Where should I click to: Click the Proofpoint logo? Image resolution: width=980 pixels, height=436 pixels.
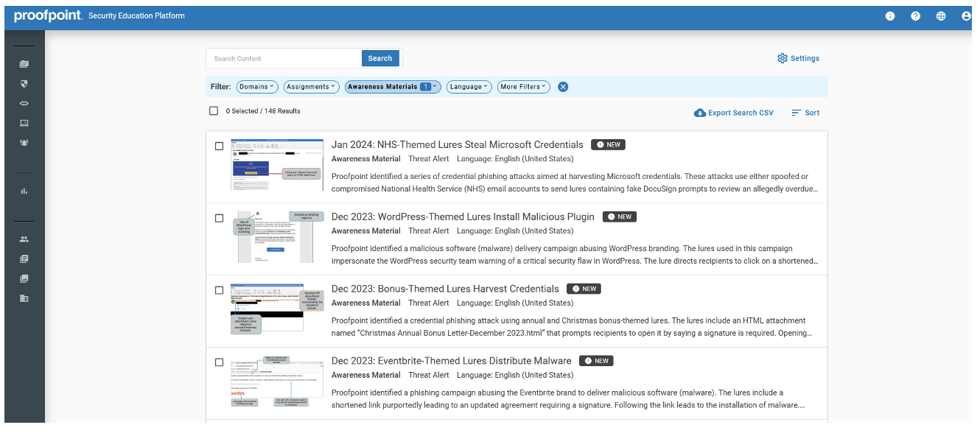point(48,15)
